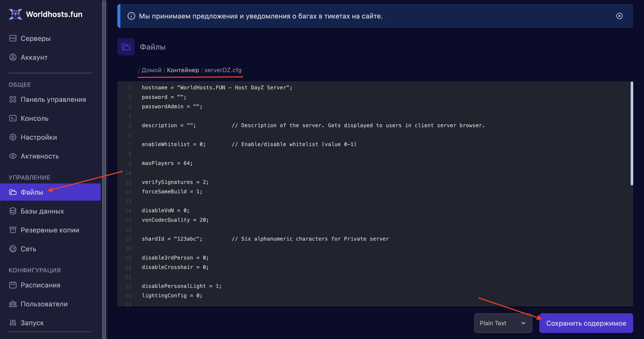Click the Панель управления grid icon
This screenshot has height=339, width=644.
point(13,99)
